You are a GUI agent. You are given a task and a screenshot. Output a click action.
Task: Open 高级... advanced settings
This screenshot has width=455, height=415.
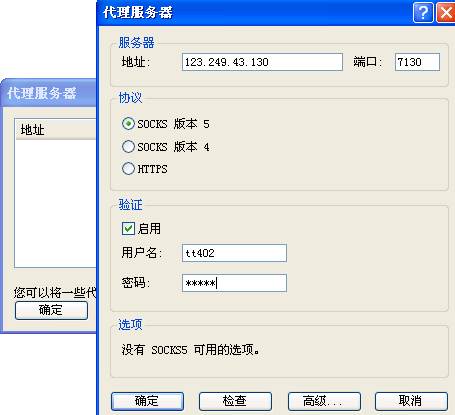point(324,401)
